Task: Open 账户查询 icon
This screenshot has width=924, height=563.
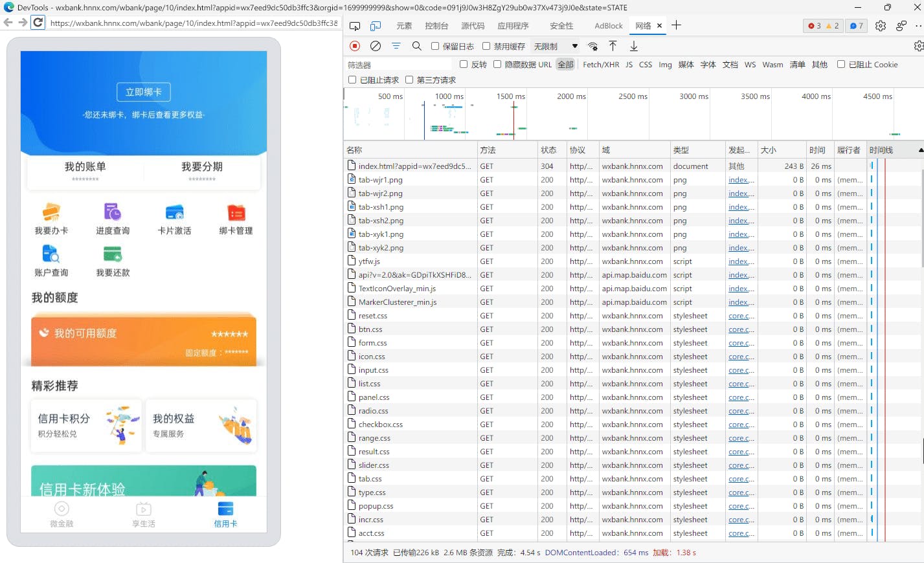Action: [x=51, y=261]
